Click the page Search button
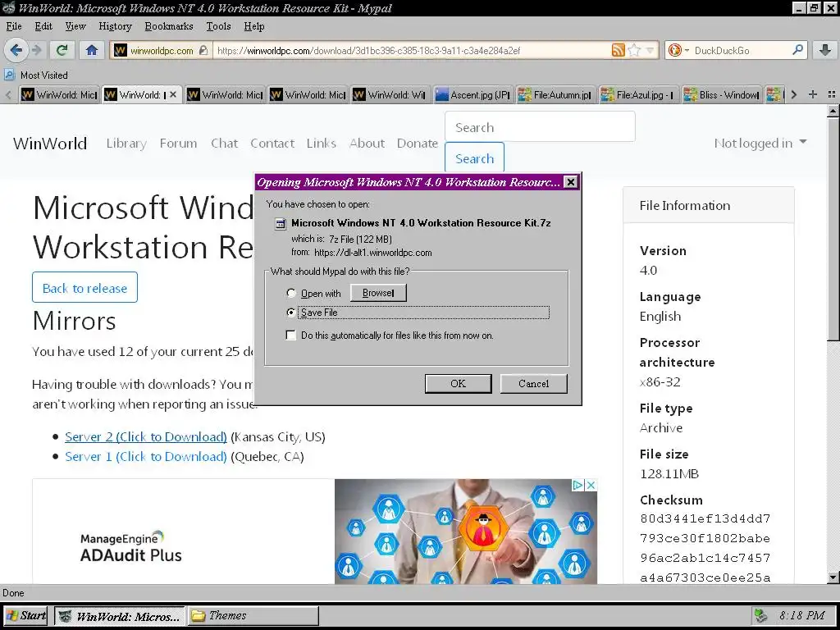Image resolution: width=840 pixels, height=630 pixels. pos(475,158)
